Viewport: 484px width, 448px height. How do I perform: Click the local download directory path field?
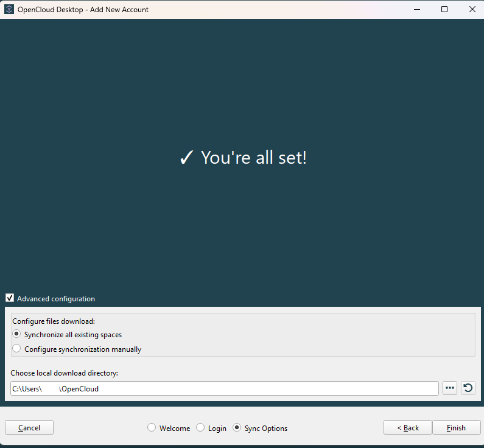pyautogui.click(x=244, y=388)
